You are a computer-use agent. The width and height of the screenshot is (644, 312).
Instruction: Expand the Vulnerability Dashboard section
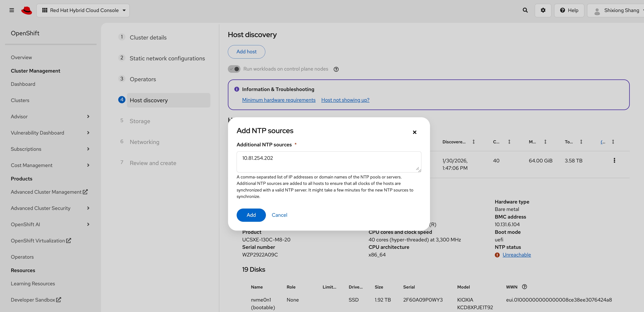click(x=50, y=133)
